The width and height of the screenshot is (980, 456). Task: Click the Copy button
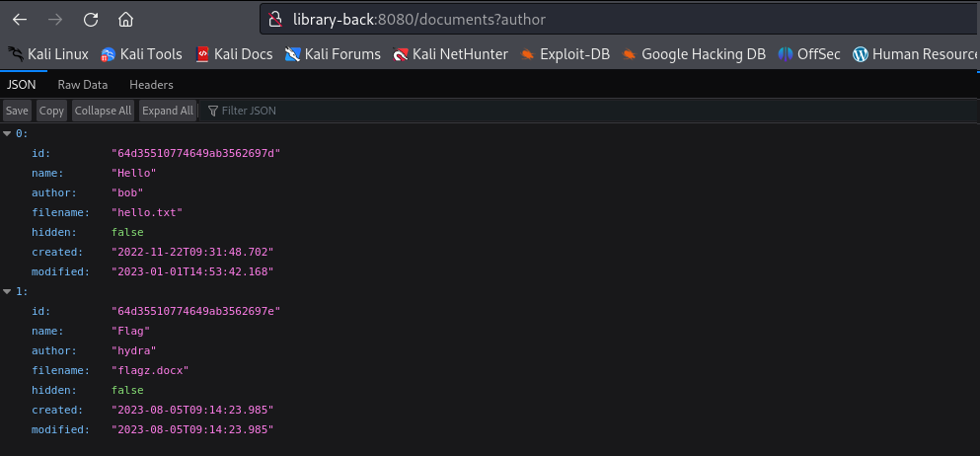click(x=51, y=111)
